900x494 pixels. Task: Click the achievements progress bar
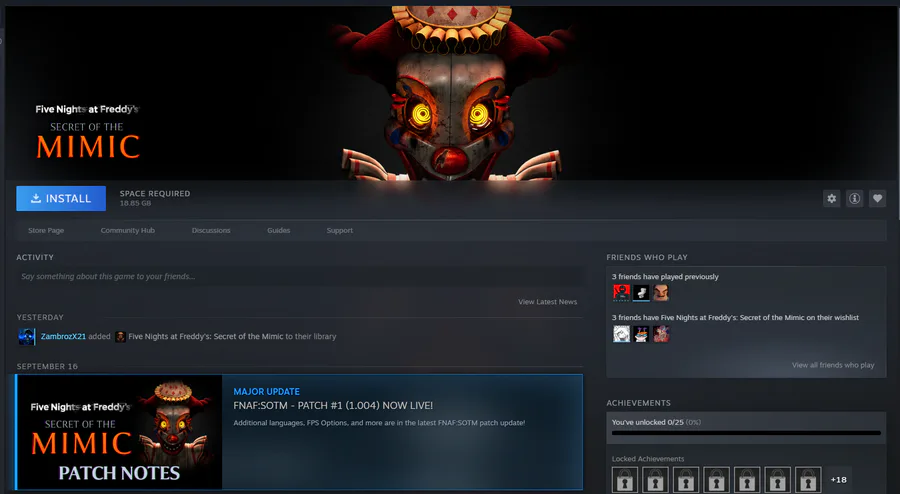[746, 433]
